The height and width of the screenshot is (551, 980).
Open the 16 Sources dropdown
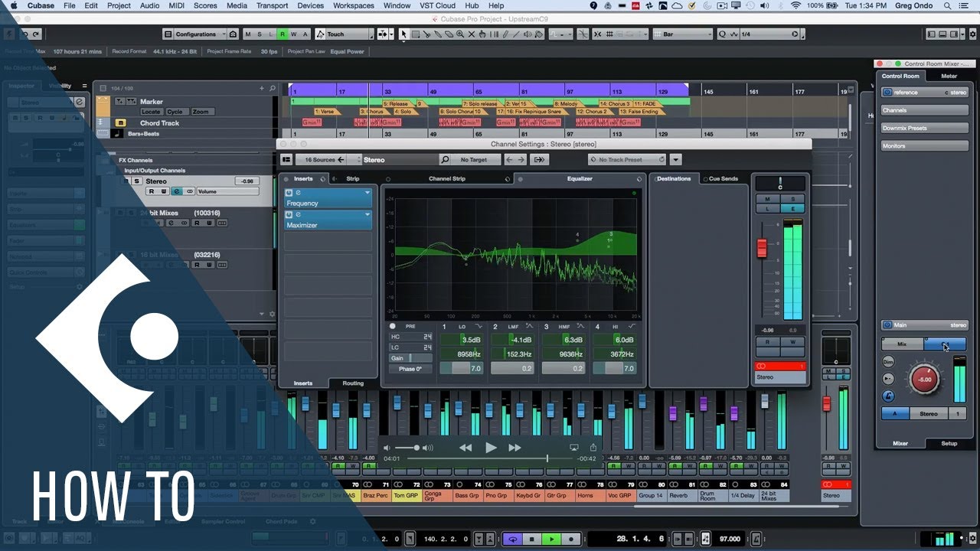tap(320, 160)
